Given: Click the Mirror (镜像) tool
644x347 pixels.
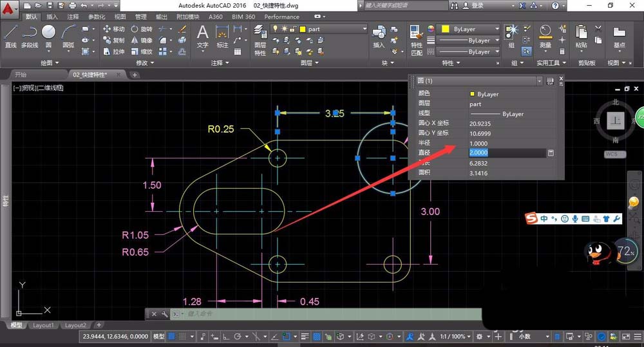Looking at the screenshot, I should click(x=142, y=41).
